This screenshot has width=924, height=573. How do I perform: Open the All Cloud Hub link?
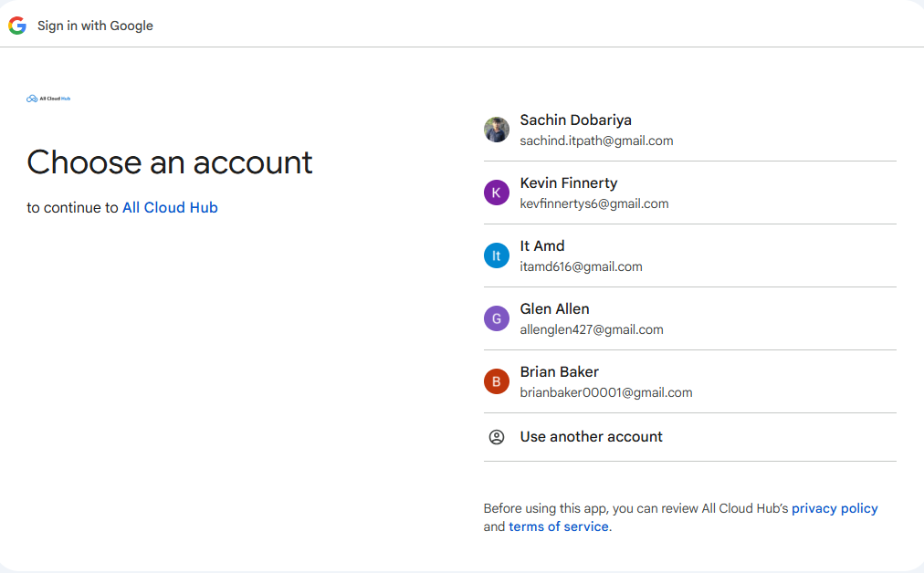170,207
